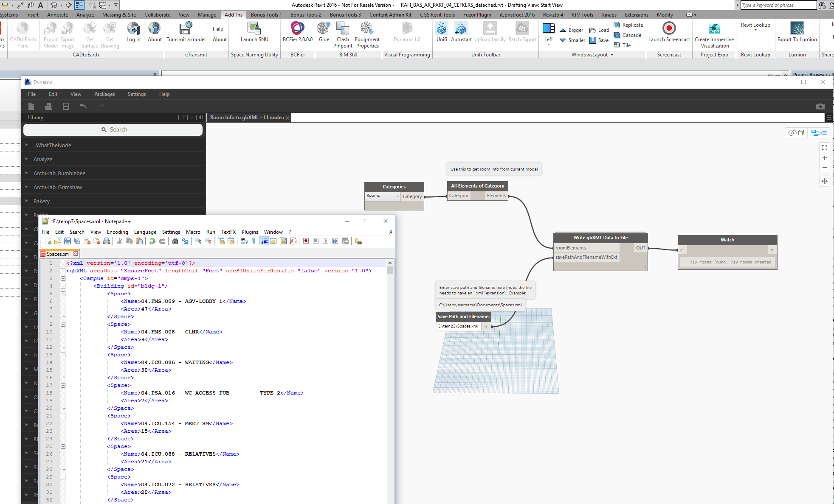Open the Packages menu in Dynamo
Viewport: 834px width, 504px height.
click(104, 94)
